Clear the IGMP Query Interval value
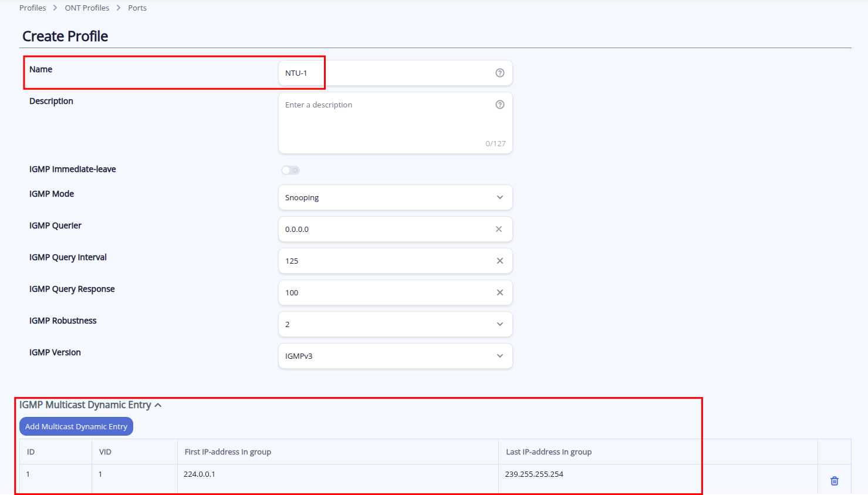 [500, 261]
